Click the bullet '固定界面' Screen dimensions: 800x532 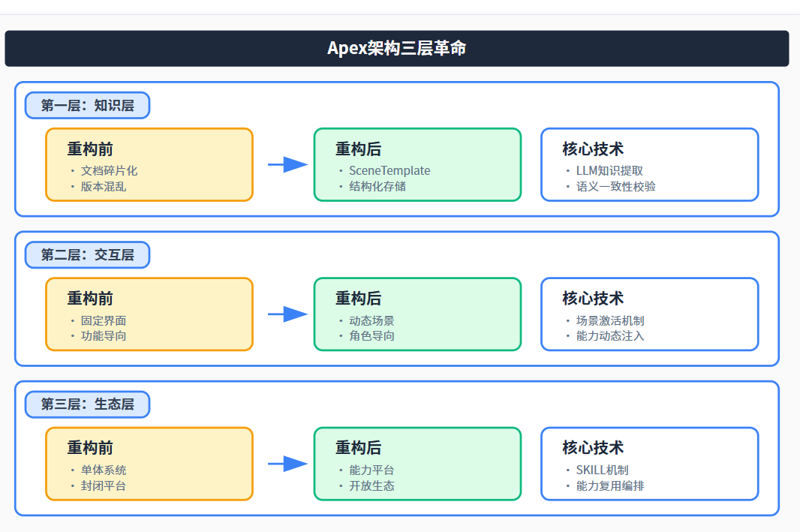point(103,321)
